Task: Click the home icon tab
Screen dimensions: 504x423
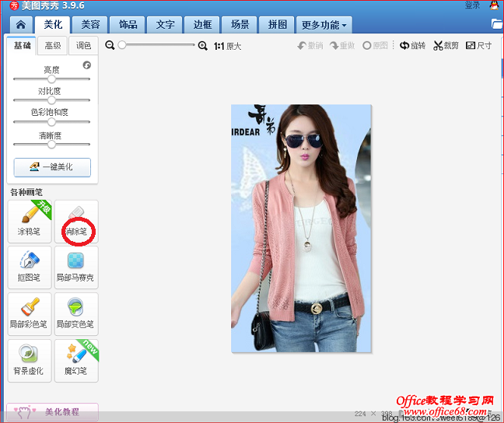Action: 20,25
